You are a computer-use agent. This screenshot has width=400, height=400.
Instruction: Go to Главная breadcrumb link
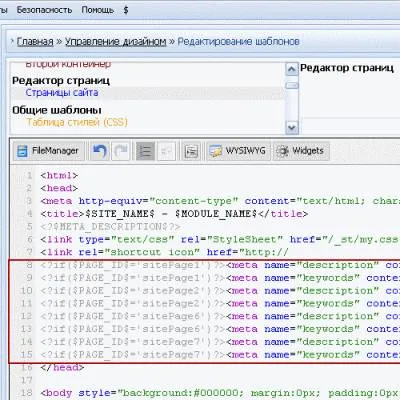coord(35,42)
